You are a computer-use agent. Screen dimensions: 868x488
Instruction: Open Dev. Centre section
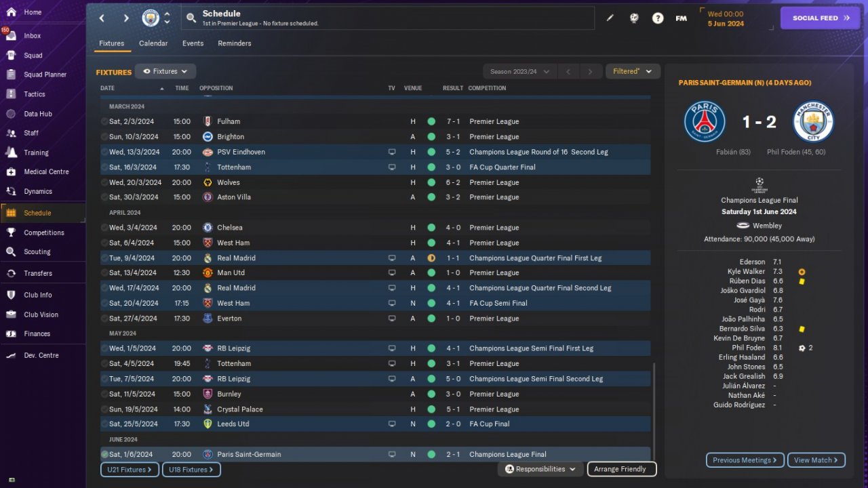point(41,355)
